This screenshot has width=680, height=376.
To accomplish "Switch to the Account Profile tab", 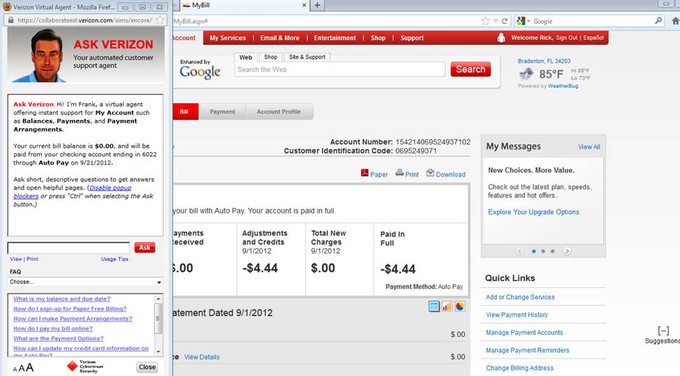I will 278,111.
